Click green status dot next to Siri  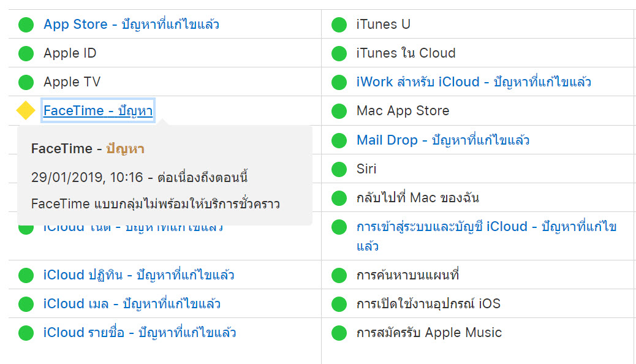pyautogui.click(x=339, y=169)
